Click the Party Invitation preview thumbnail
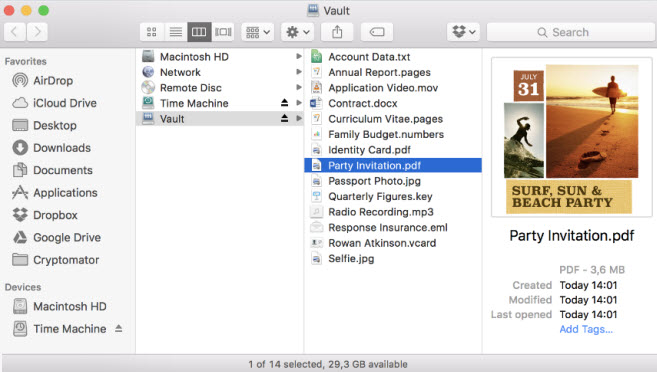657x372 pixels. (x=572, y=137)
